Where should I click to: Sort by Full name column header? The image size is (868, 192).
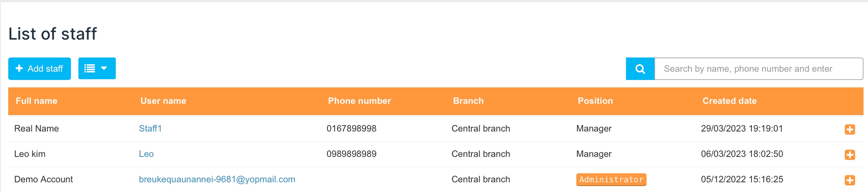pos(37,101)
